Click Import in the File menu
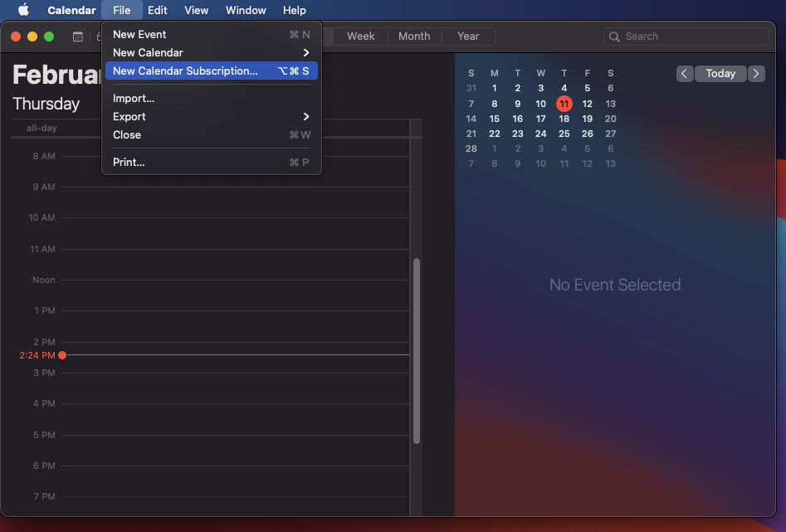The width and height of the screenshot is (786, 532). pyautogui.click(x=134, y=98)
